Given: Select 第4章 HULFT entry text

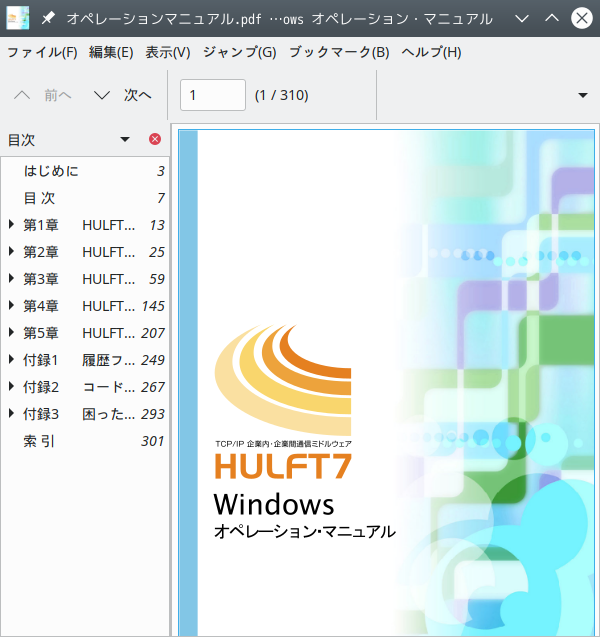Looking at the screenshot, I should 79,306.
